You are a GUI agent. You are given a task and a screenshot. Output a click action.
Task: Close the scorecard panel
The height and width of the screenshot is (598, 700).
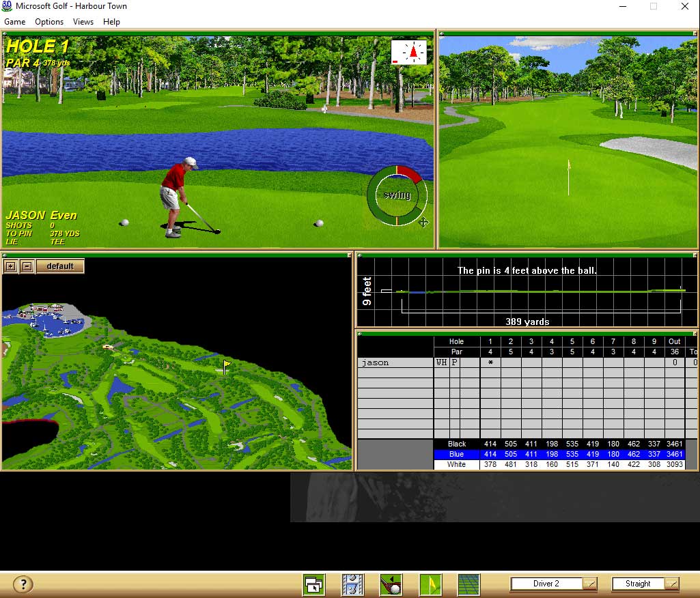click(695, 333)
